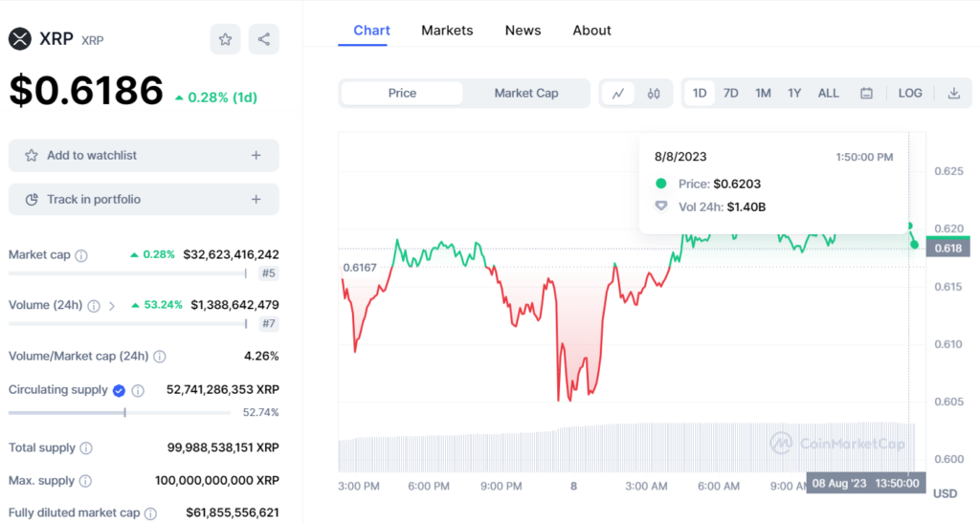Toggle chart to Price view
The height and width of the screenshot is (523, 980).
(402, 94)
